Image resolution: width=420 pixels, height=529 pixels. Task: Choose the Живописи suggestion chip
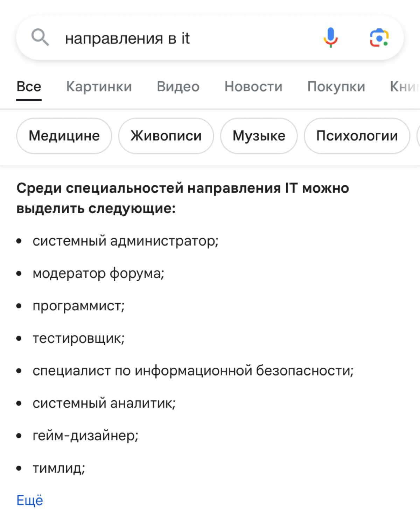coord(166,136)
